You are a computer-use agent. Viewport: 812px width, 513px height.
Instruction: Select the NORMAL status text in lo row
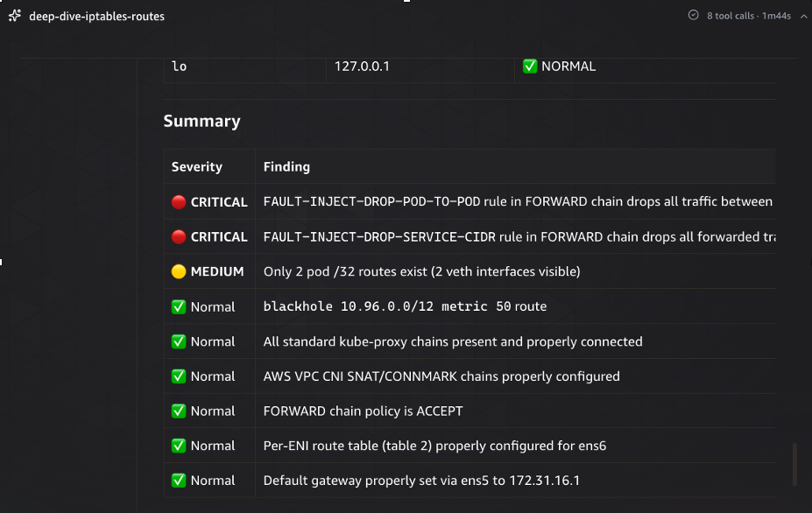568,67
